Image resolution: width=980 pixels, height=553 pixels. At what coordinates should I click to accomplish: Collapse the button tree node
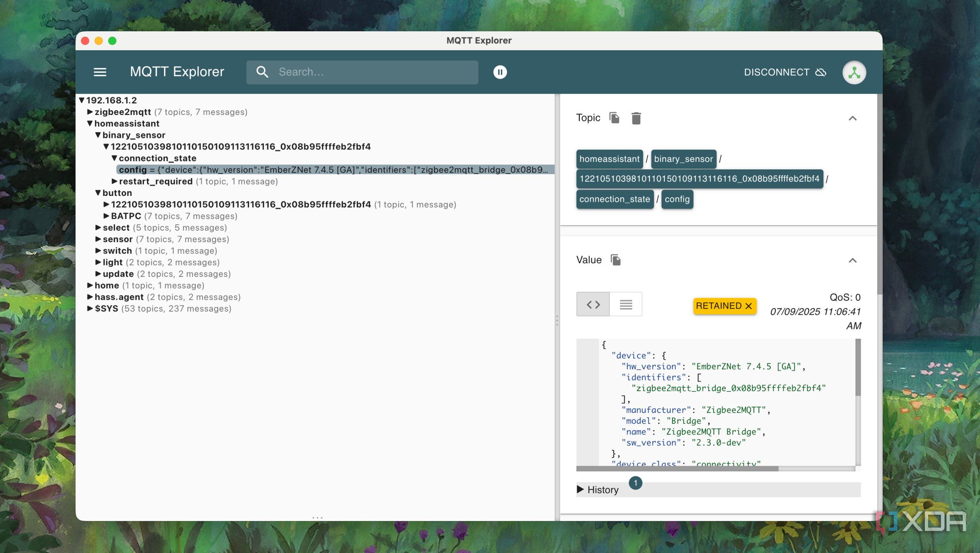[x=98, y=193]
